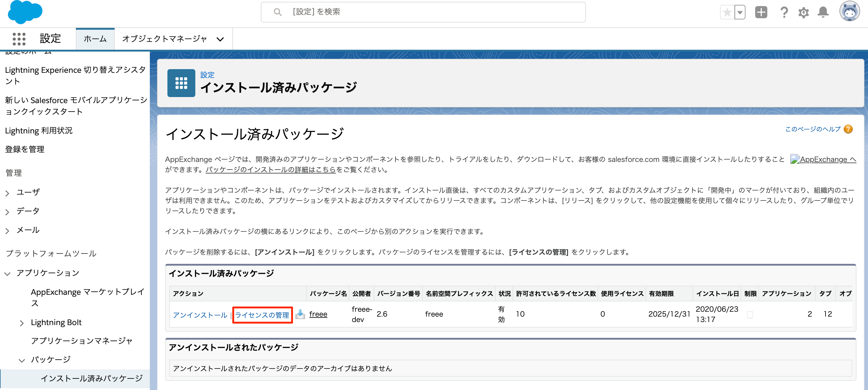Viewport: 868px width, 390px height.
Task: Open このページのヘルプ link
Action: [812, 129]
